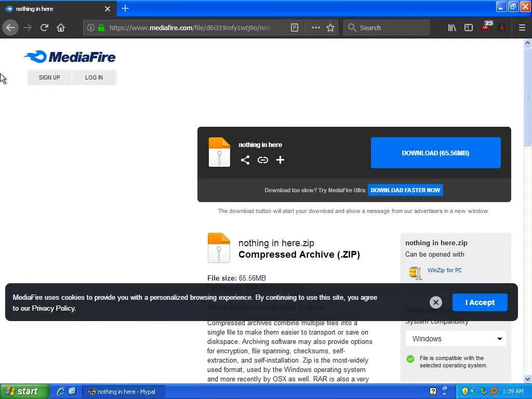Open the browser hamburger menu
Viewport: 532px width, 399px height.
522,28
